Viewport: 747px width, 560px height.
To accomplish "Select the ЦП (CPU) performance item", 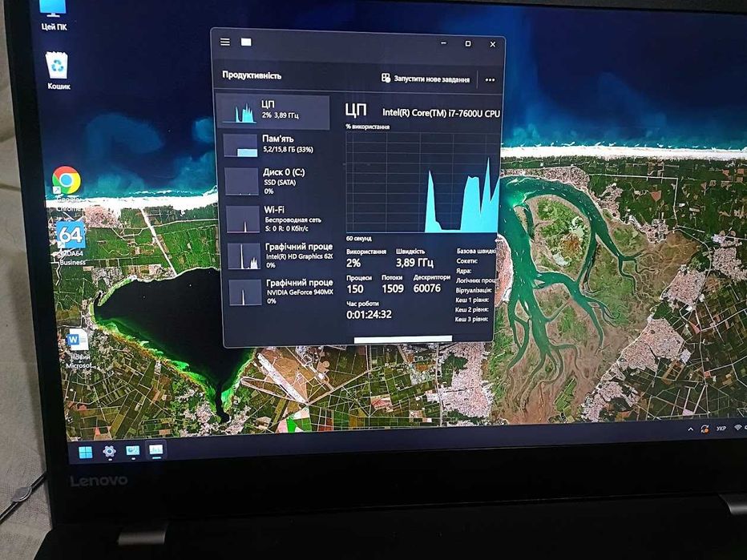I will tap(273, 111).
